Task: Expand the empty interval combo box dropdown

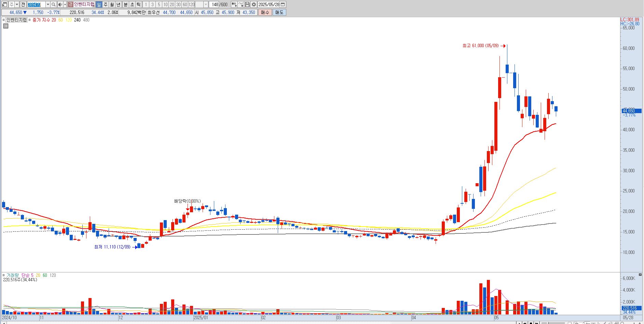Action: (x=206, y=4)
